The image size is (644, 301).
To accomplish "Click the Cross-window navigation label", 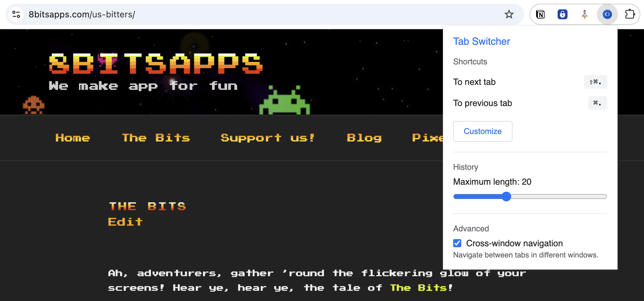I will point(514,243).
